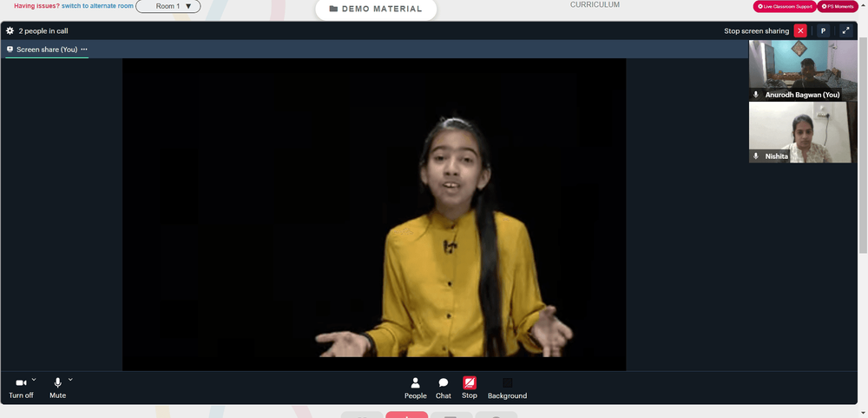Expand camera options chevron
868x418 pixels.
point(34,380)
